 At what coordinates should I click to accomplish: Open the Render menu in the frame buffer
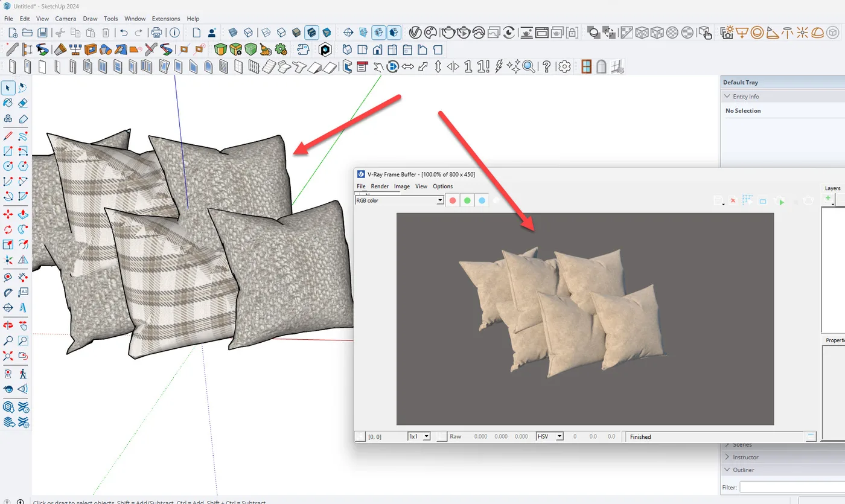[380, 186]
